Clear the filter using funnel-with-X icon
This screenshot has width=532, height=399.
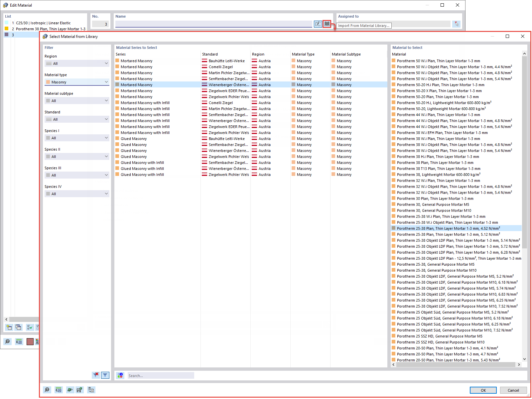pyautogui.click(x=96, y=375)
